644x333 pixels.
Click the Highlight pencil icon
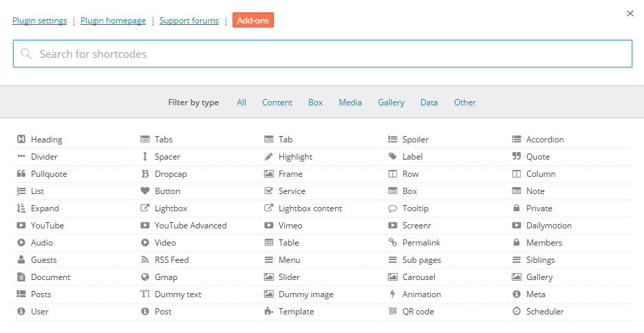click(x=268, y=156)
